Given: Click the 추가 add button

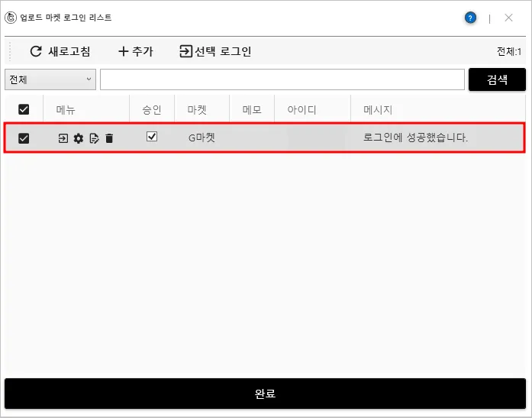Looking at the screenshot, I should pos(136,51).
